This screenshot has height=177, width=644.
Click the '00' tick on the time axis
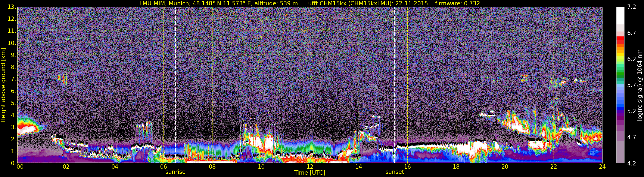(20, 167)
